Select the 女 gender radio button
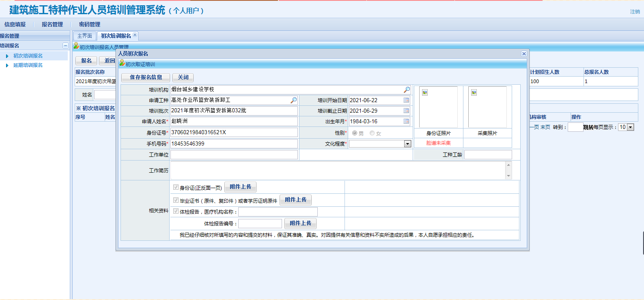Screen dimensions: 644x300 [x=372, y=133]
